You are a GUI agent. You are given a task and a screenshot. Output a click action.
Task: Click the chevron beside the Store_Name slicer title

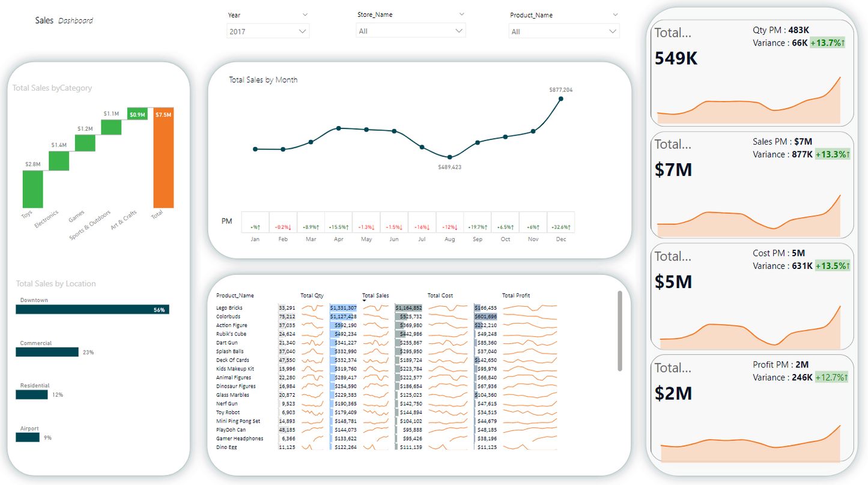(x=461, y=14)
